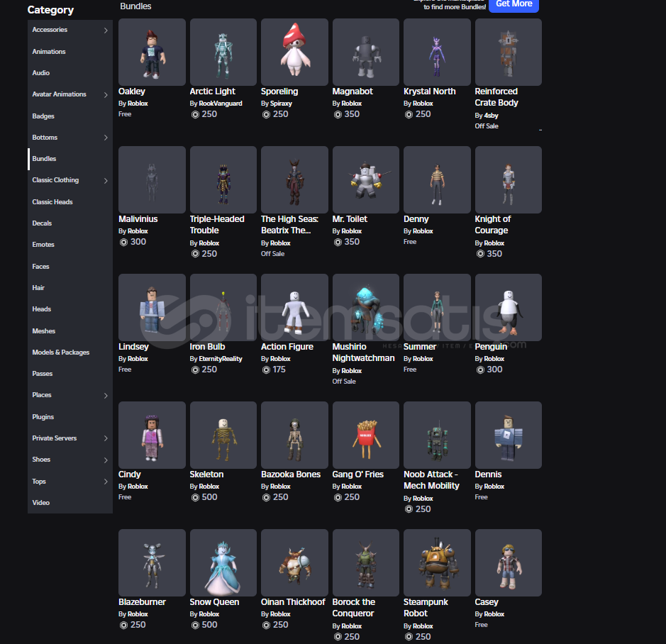This screenshot has height=644, width=666.
Task: Open creator link RookVanguard
Action: (x=221, y=104)
